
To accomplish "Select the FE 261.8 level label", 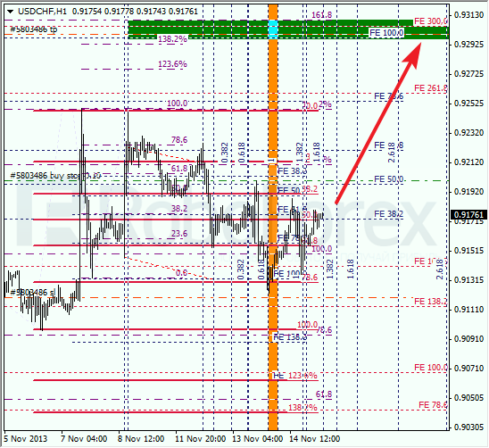I will click(x=431, y=88).
